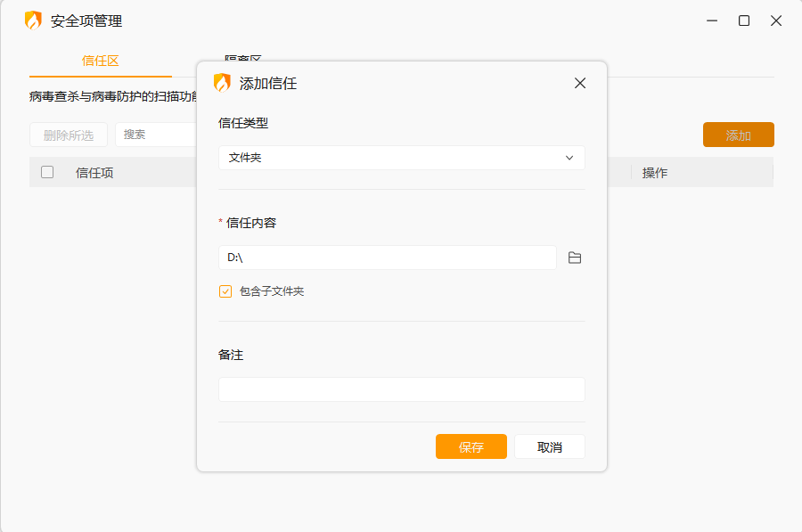Click the chevron on the 文件夹 selector

569,157
